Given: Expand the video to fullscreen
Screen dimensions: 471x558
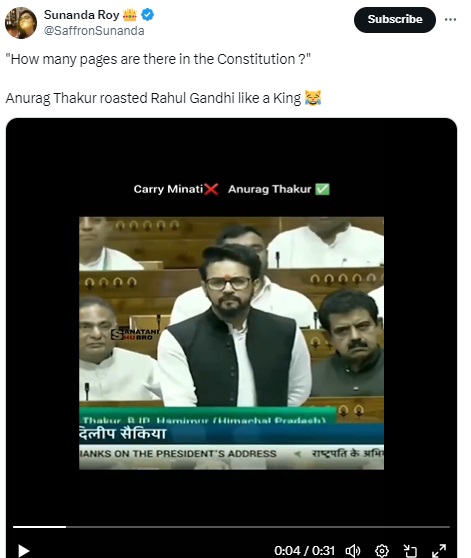Looking at the screenshot, I should tap(439, 551).
